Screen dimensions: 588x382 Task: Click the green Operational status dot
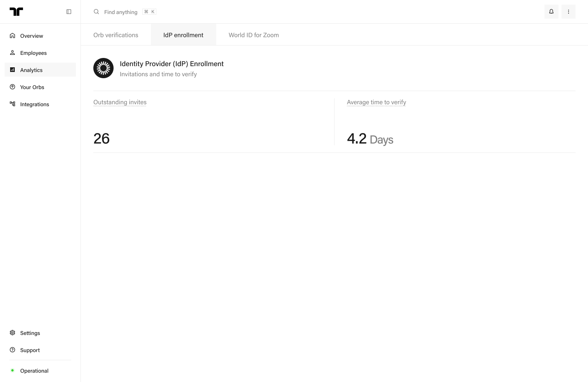point(12,370)
